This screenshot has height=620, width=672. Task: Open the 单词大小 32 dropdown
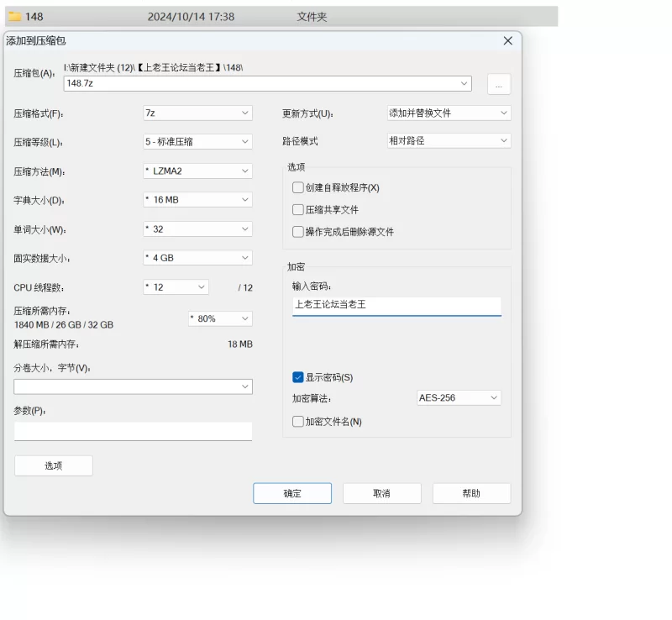[197, 229]
